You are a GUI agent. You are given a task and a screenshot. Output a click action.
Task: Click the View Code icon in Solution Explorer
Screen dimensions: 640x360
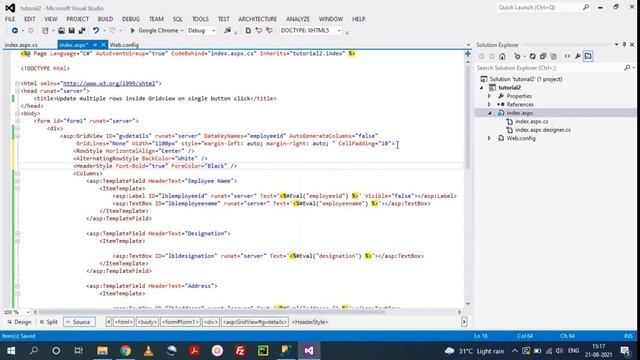tap(567, 56)
